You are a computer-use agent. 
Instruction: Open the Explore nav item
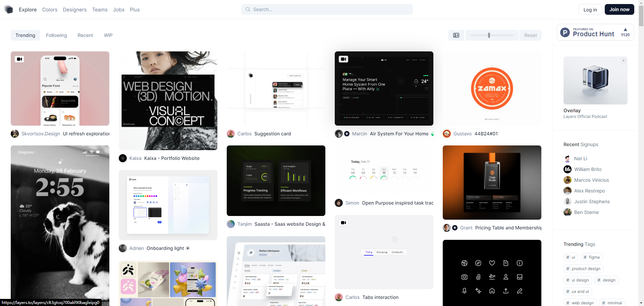pyautogui.click(x=28, y=10)
